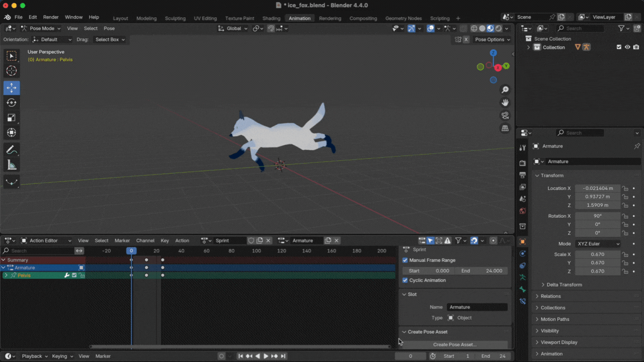Viewport: 644px width, 362px height.
Task: Expand the Motion Paths panel
Action: pyautogui.click(x=555, y=319)
